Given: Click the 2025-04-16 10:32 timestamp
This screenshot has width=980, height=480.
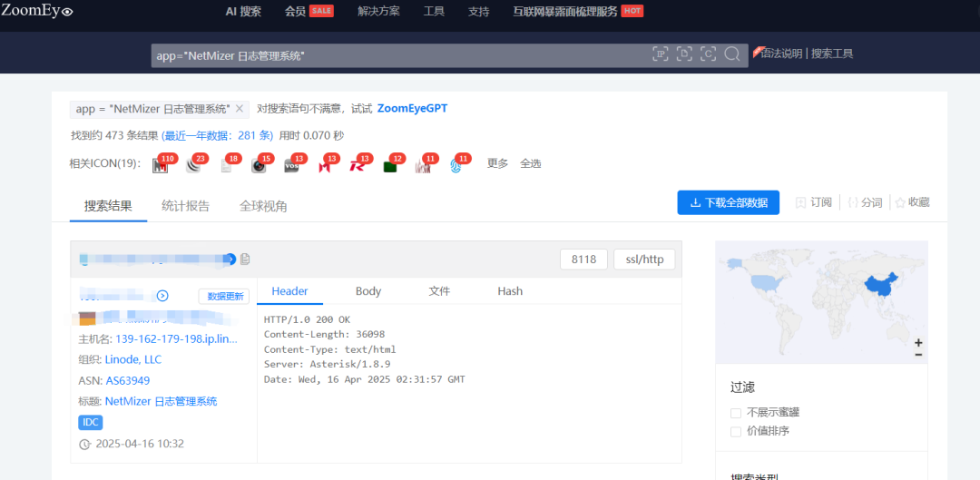Looking at the screenshot, I should click(x=140, y=444).
